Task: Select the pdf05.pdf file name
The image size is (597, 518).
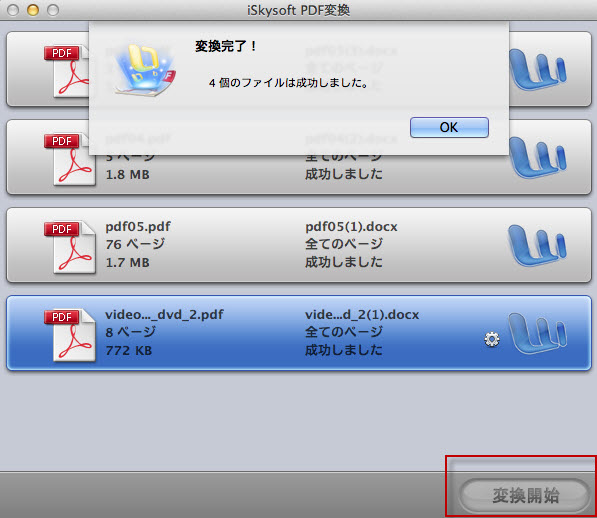Action: pyautogui.click(x=138, y=226)
